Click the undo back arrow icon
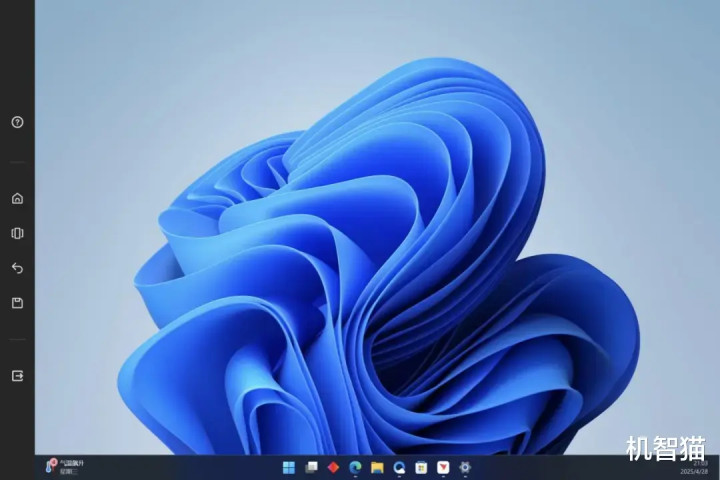This screenshot has width=720, height=480. tap(17, 268)
